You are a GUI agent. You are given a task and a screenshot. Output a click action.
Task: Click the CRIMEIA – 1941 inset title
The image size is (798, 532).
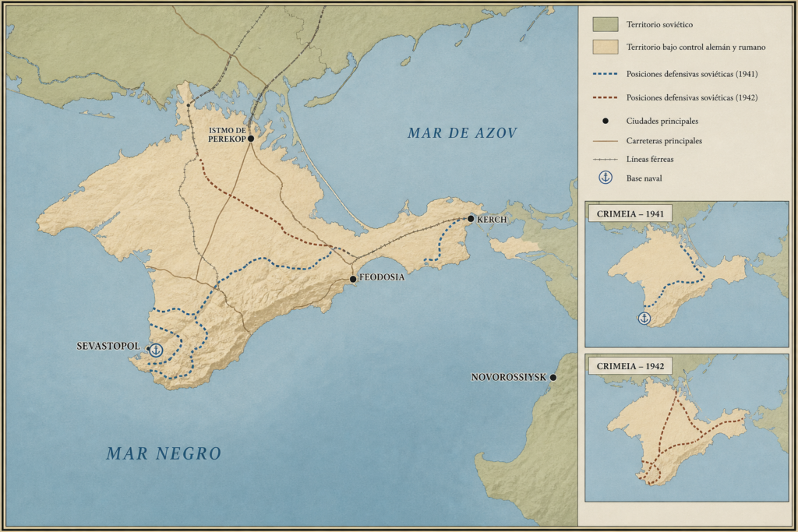click(630, 213)
